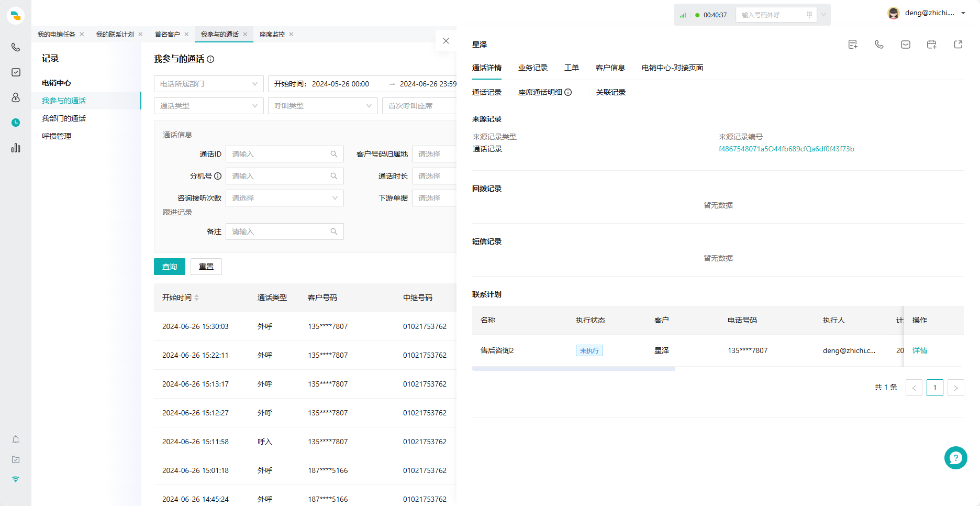Expand the 电话所属部门 dropdown

pyautogui.click(x=209, y=84)
